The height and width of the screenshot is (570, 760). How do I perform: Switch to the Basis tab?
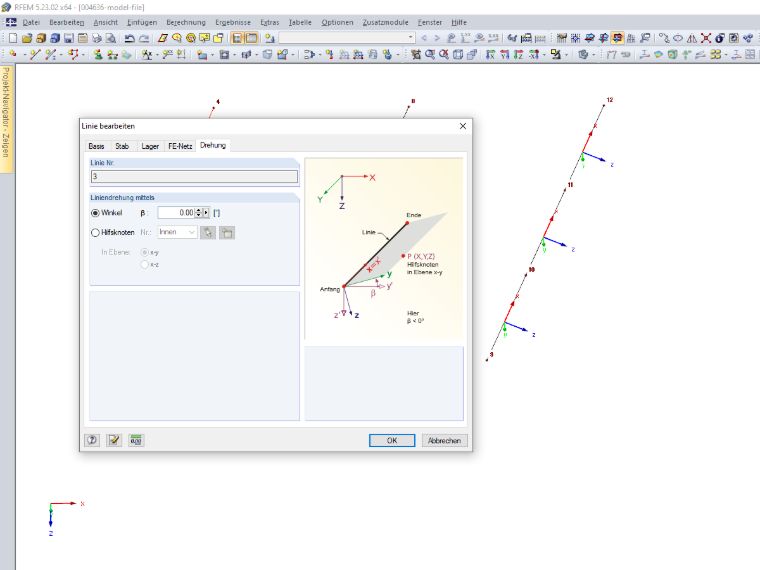point(96,146)
